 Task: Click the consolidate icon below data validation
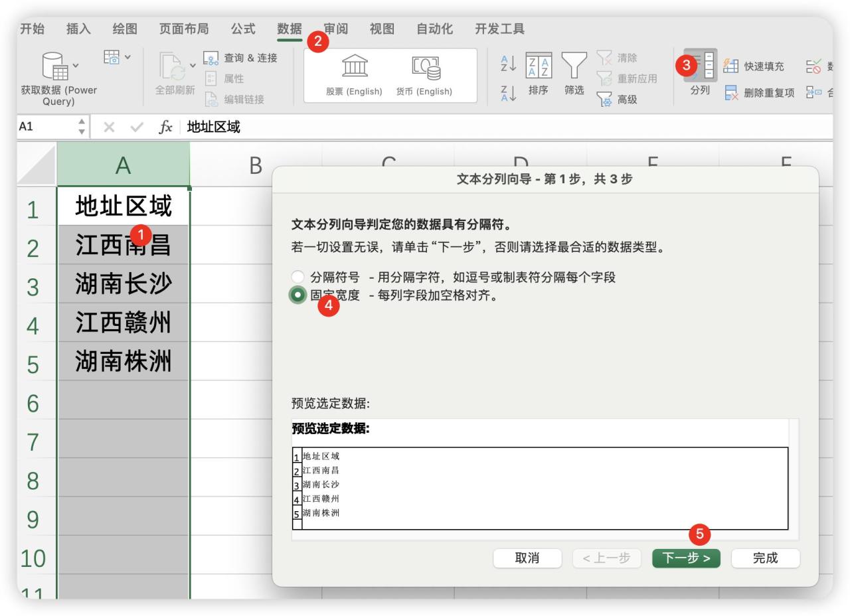tap(813, 93)
